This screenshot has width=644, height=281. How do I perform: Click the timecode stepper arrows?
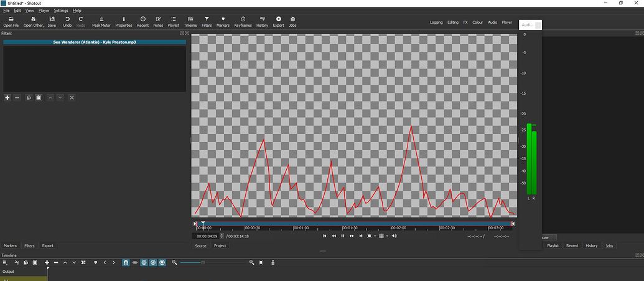(x=222, y=236)
